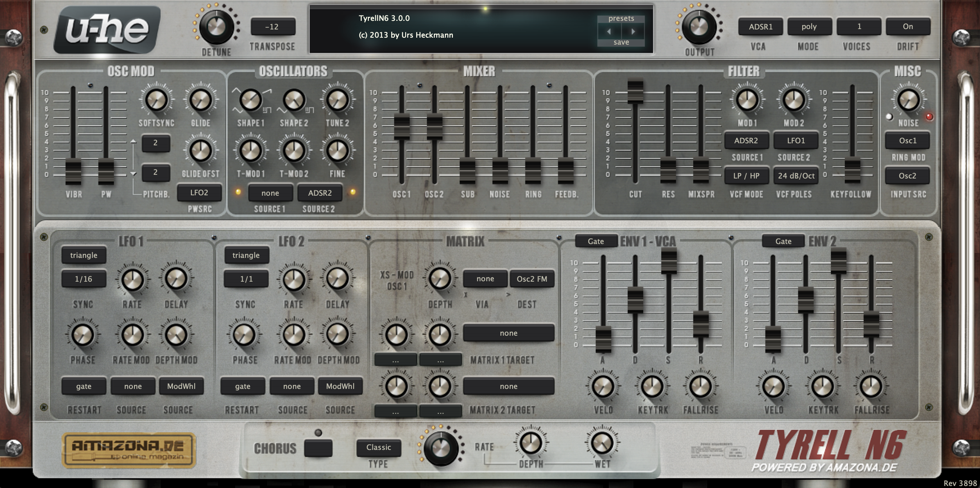Screen dimensions: 980x488
Task: Click the XS-Mod Depth knob
Action: [440, 279]
